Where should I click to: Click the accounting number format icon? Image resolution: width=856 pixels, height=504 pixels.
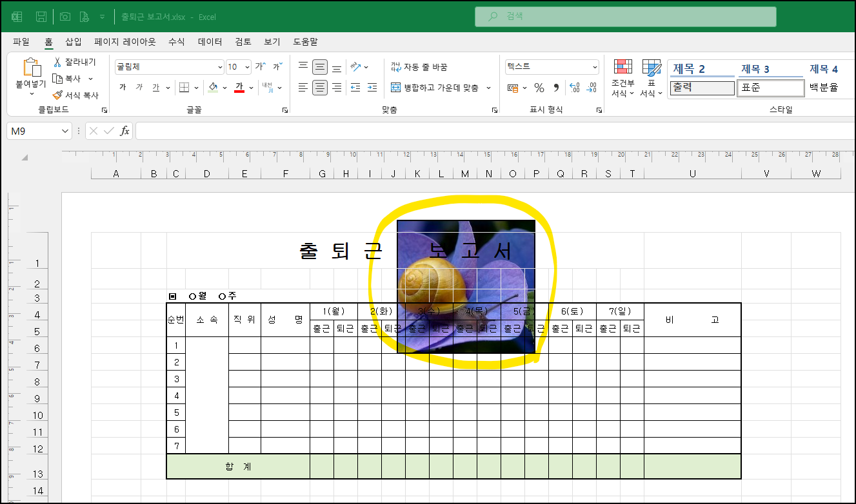513,88
